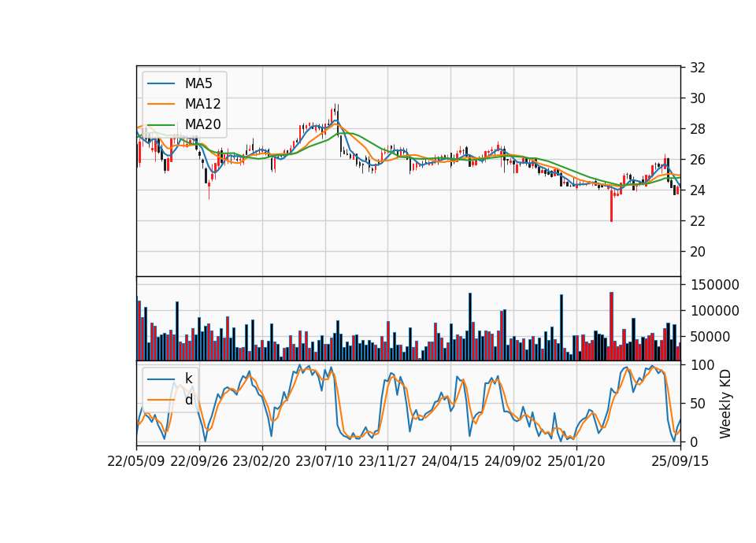Click the volume axis value 50000
This screenshot has width=756, height=543.
point(710,337)
